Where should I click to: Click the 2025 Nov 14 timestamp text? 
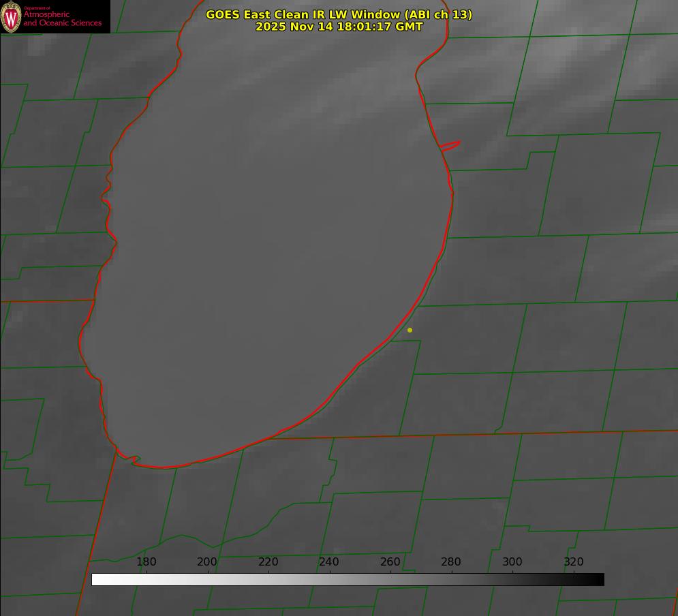point(339,27)
